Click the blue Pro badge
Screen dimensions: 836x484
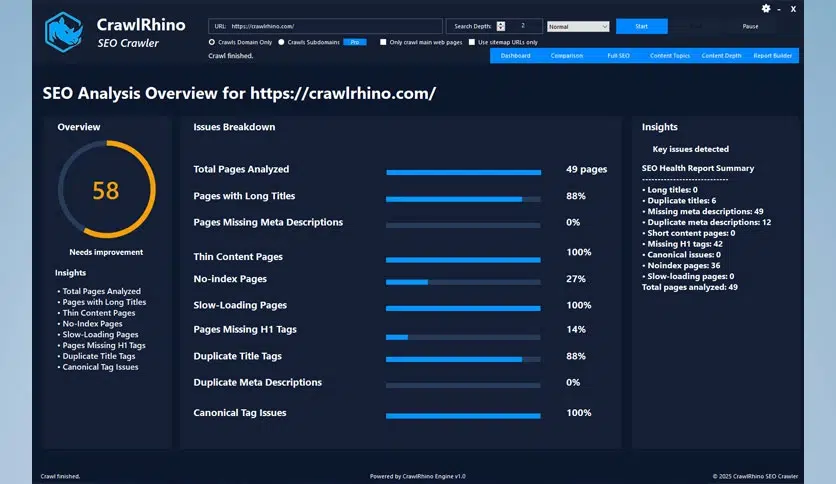(354, 42)
